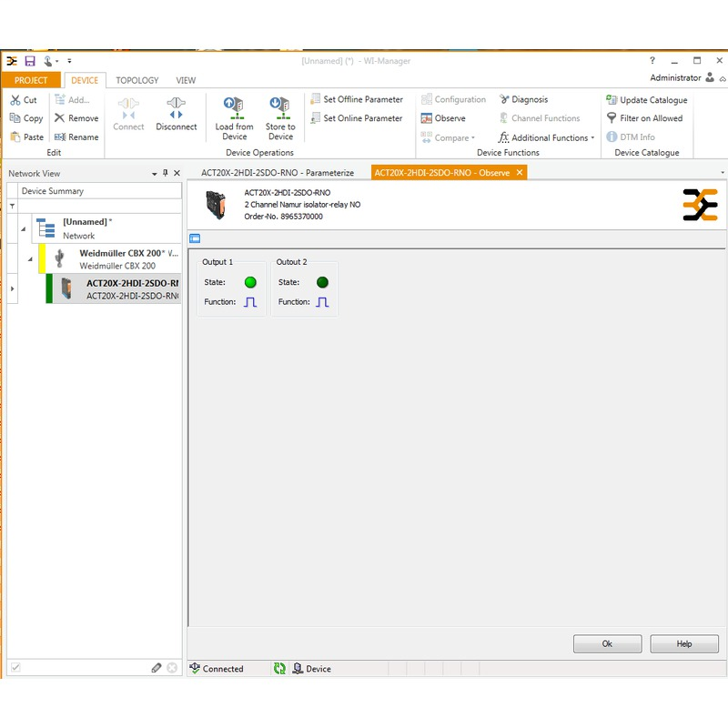Screen dimensions: 728x728
Task: Open the PROJECT ribbon tab
Action: (31, 80)
